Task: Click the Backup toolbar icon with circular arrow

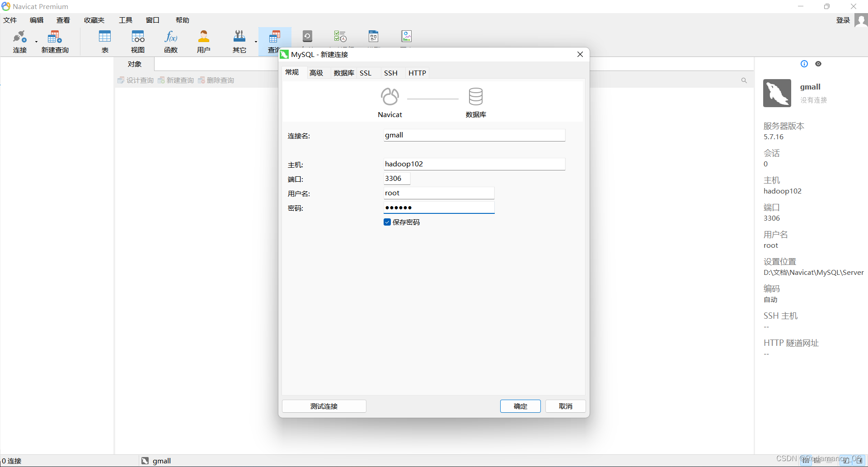Action: click(x=308, y=36)
